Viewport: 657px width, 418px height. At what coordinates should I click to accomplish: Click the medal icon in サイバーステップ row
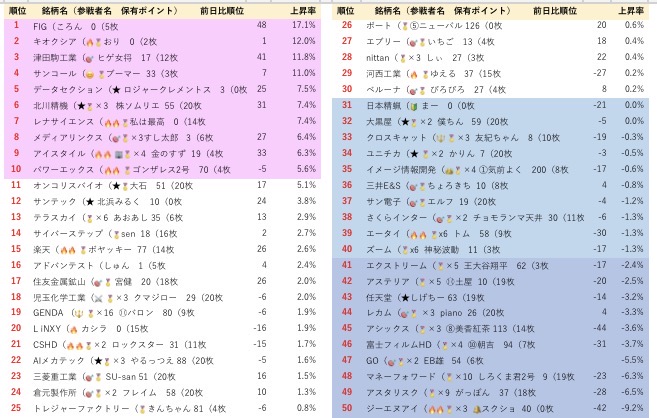[116, 234]
